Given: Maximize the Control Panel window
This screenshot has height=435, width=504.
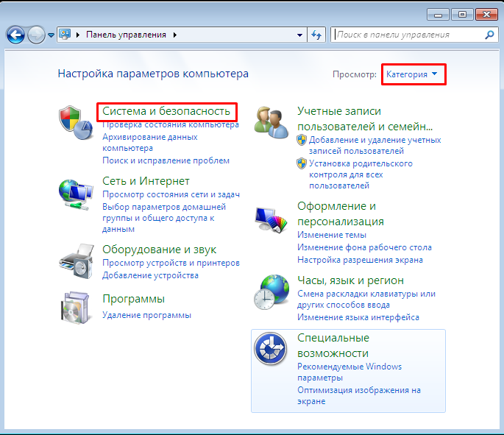Looking at the screenshot, I should click(462, 15).
